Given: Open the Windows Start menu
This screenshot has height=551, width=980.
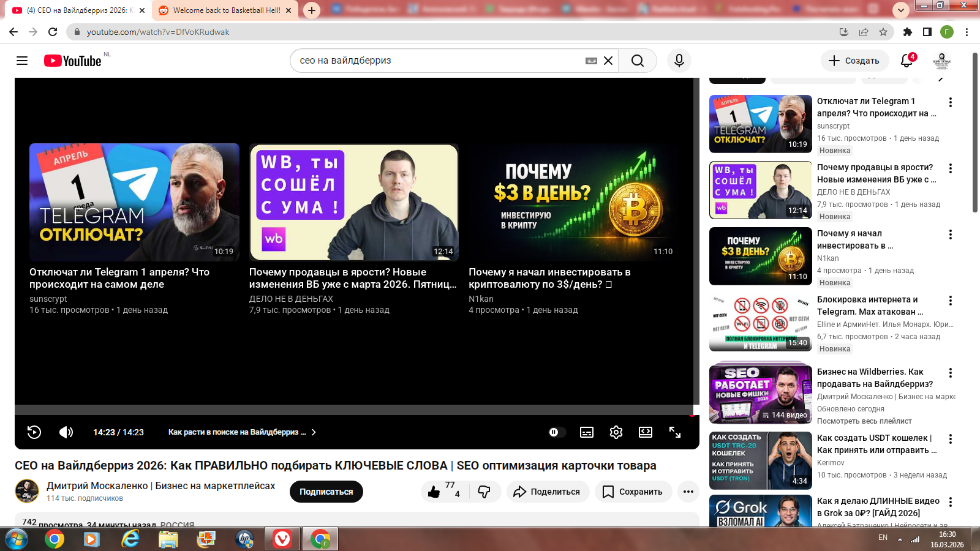Looking at the screenshot, I should (x=17, y=539).
